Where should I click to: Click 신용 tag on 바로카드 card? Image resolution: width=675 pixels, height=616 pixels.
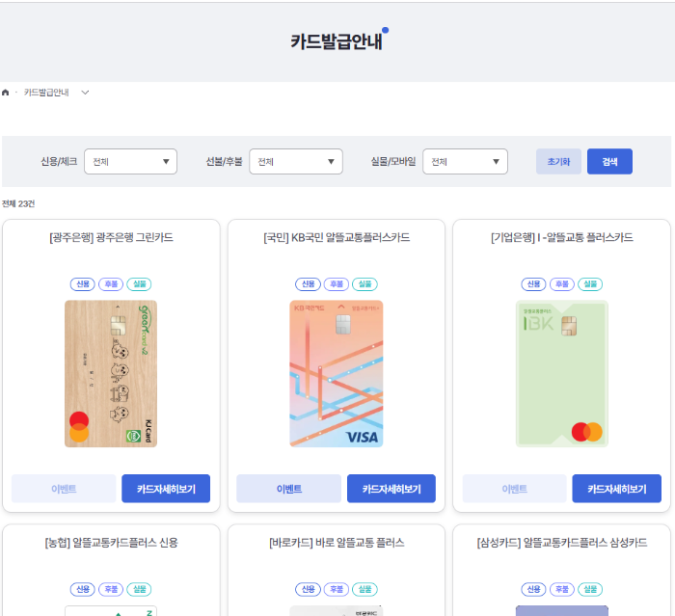[x=309, y=589]
